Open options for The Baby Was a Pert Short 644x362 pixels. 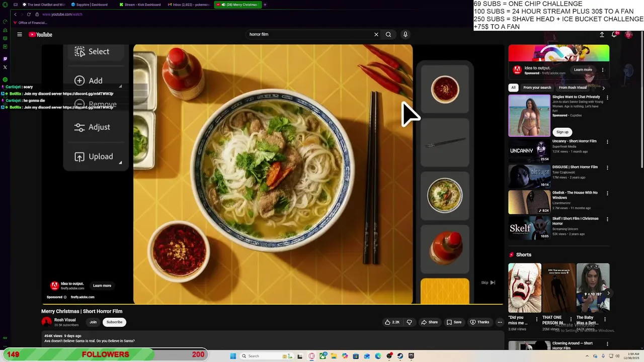coord(605,319)
